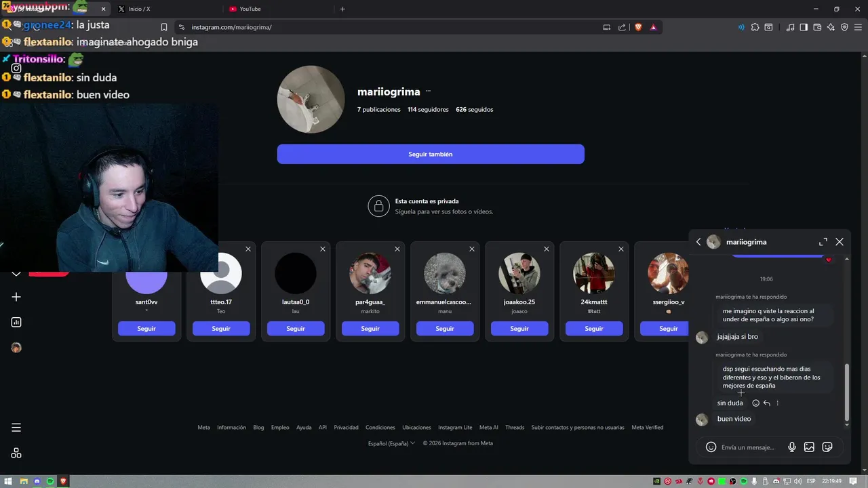Bookmark this page with the bookmark icon

(x=163, y=27)
